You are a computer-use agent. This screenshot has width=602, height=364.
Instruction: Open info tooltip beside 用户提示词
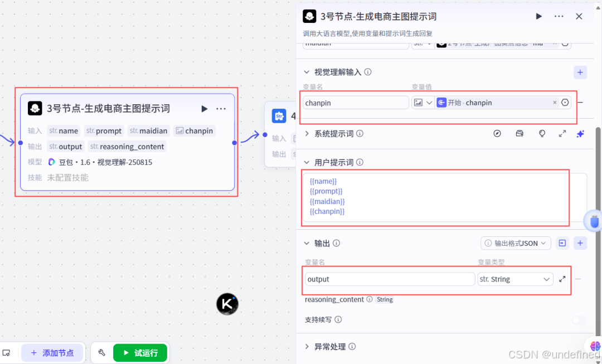[360, 162]
